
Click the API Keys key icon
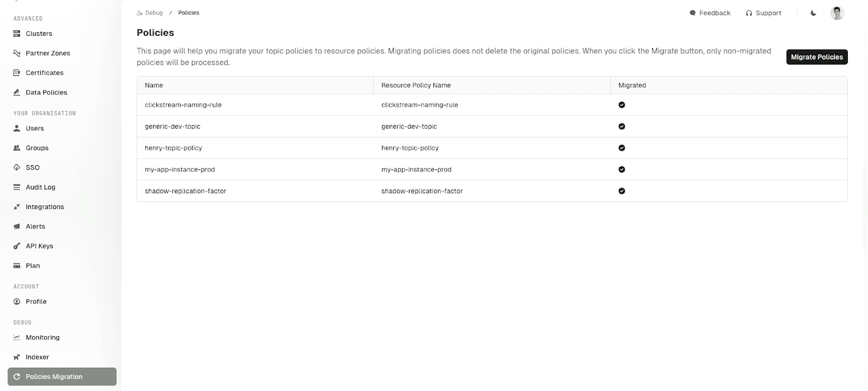point(17,246)
